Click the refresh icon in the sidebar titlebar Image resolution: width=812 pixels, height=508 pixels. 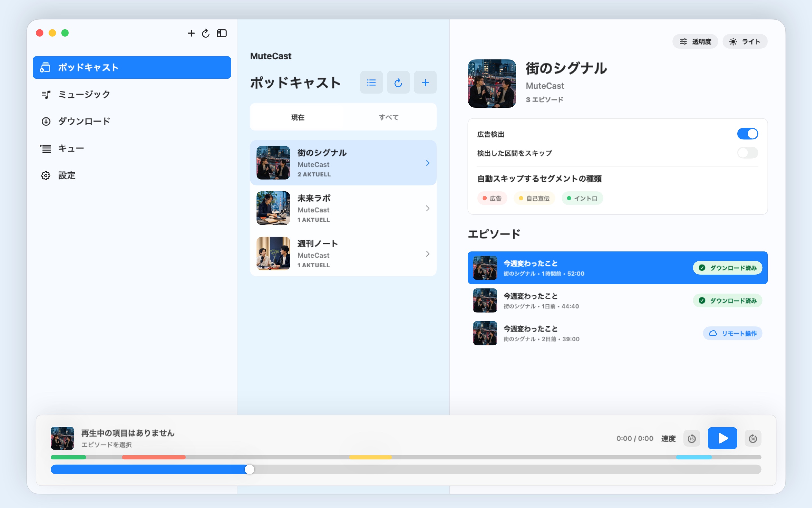pyautogui.click(x=206, y=33)
